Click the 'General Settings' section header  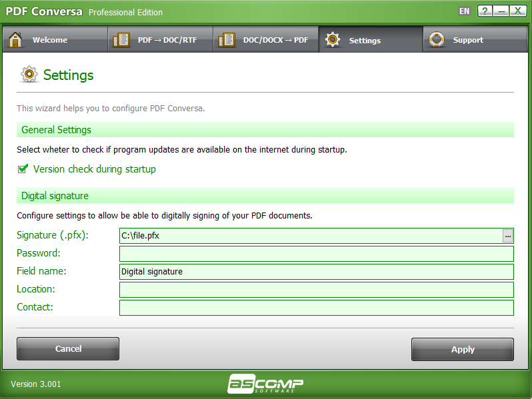point(265,129)
